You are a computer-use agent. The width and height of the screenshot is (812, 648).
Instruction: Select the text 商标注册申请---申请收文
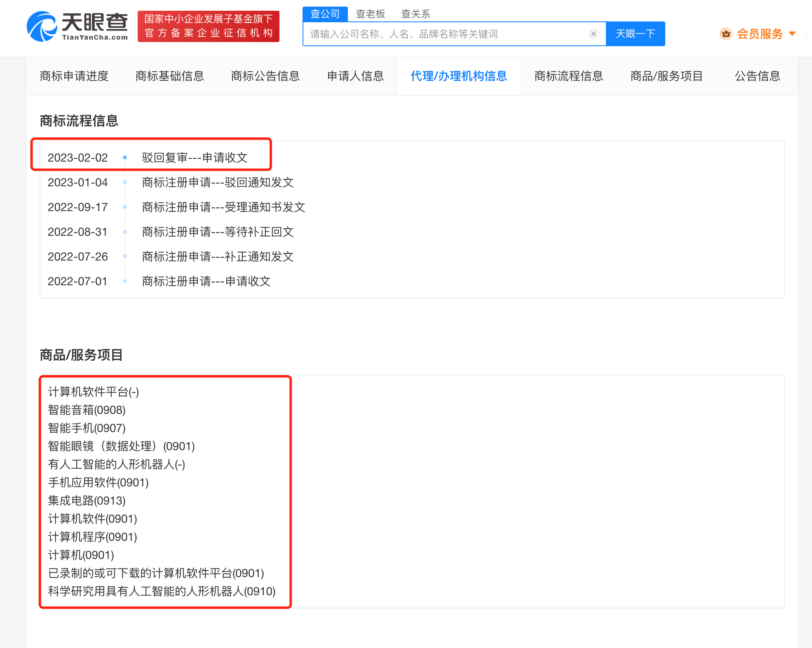(206, 281)
